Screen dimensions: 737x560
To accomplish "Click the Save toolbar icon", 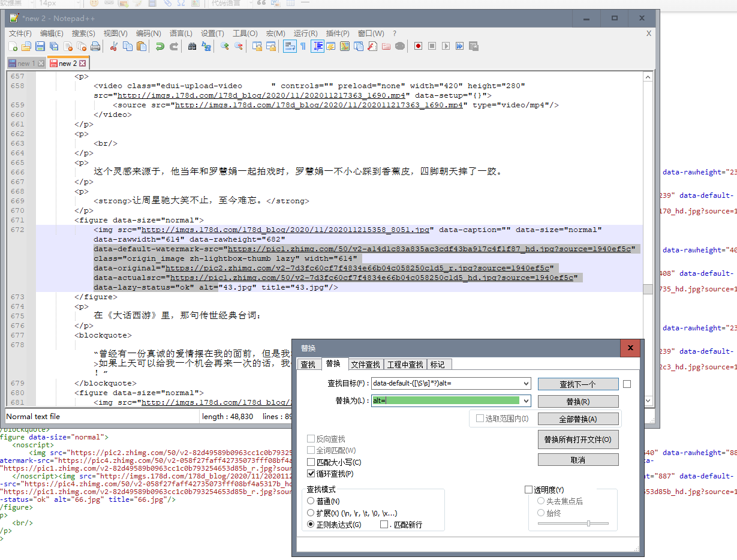I will [x=40, y=46].
